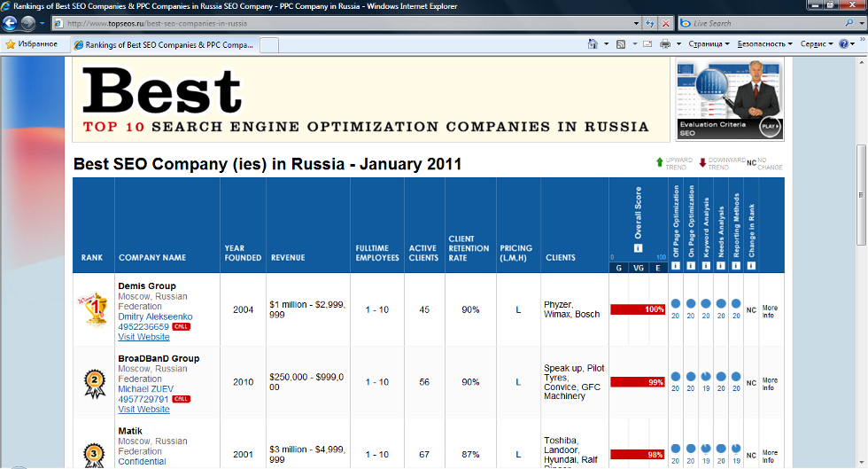Open the Страница menu
Viewport: 868px width, 469px height.
709,43
